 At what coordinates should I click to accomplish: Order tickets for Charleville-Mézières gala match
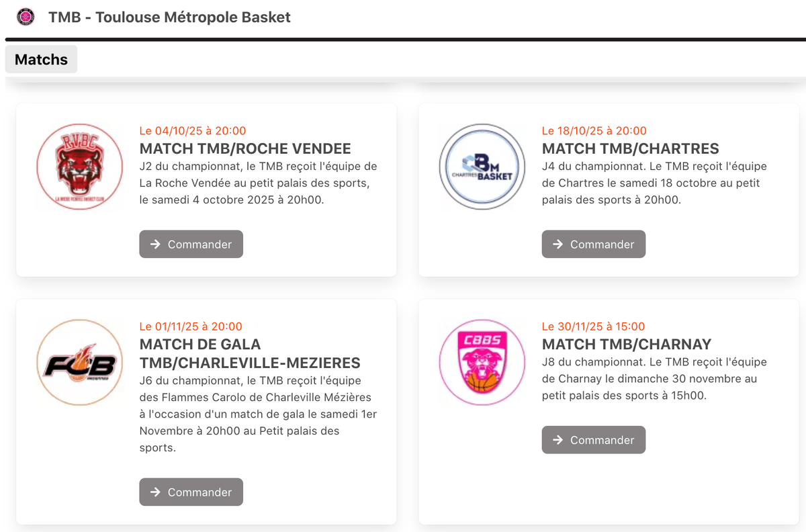191,492
